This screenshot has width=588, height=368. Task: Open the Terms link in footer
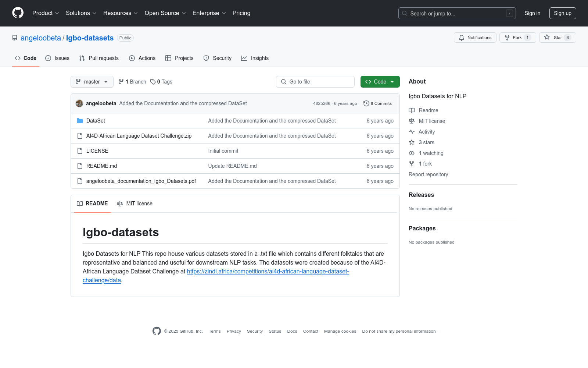tap(215, 331)
